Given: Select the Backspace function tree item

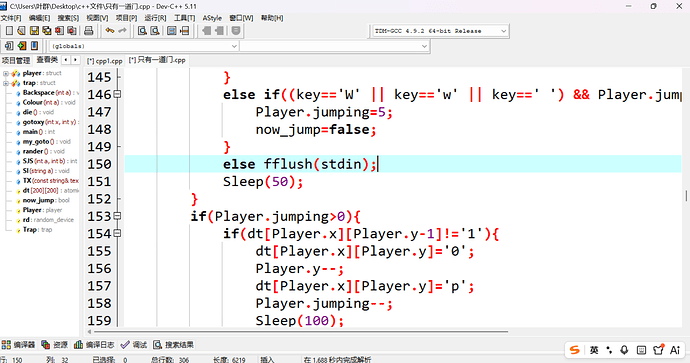Looking at the screenshot, I should [50, 93].
